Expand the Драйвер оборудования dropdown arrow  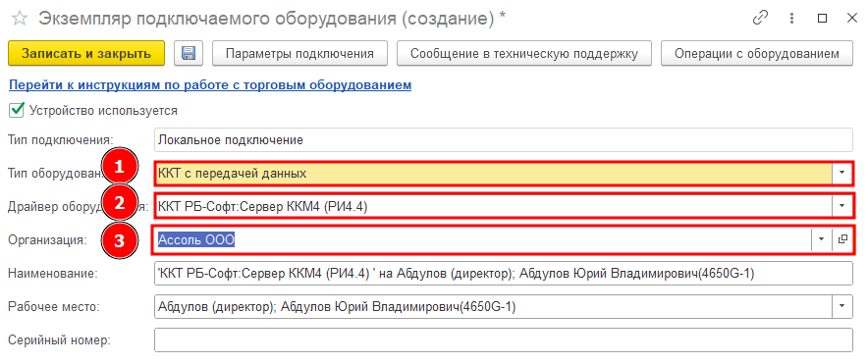tap(842, 206)
